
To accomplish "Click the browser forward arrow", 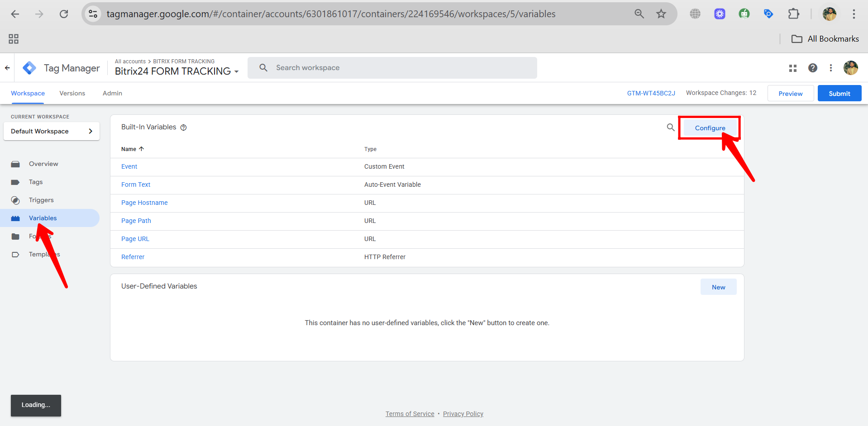I will point(39,14).
